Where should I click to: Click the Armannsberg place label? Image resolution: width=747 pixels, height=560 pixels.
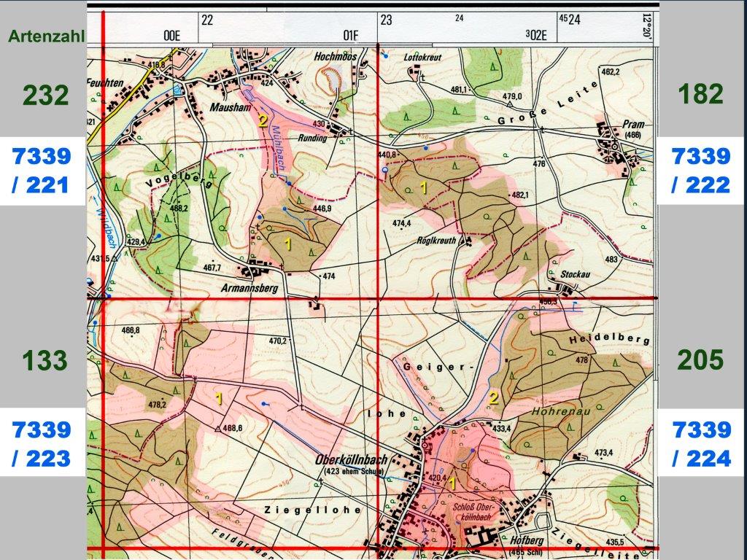click(249, 288)
